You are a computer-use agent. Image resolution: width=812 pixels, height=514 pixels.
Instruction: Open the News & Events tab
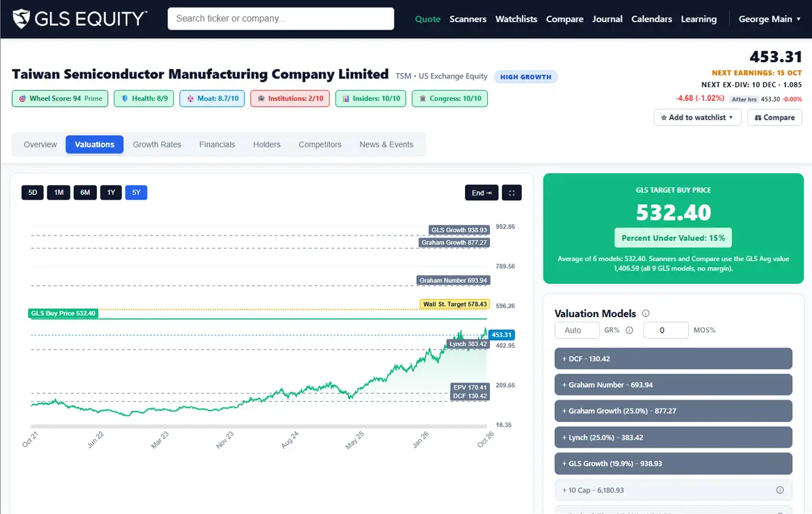(386, 144)
